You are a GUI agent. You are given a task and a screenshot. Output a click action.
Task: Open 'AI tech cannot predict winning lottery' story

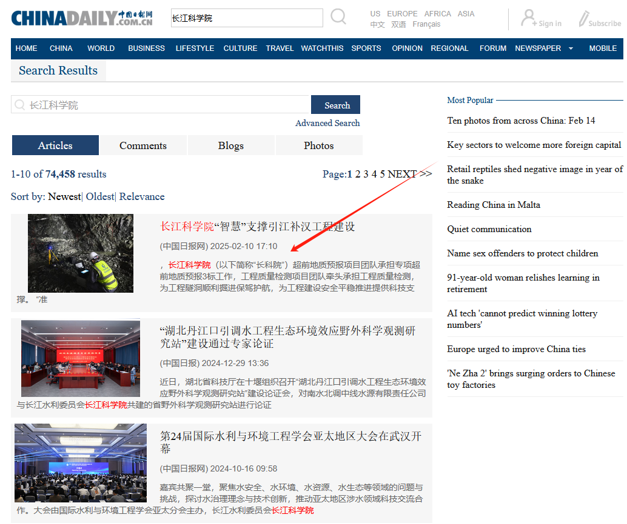click(x=522, y=319)
